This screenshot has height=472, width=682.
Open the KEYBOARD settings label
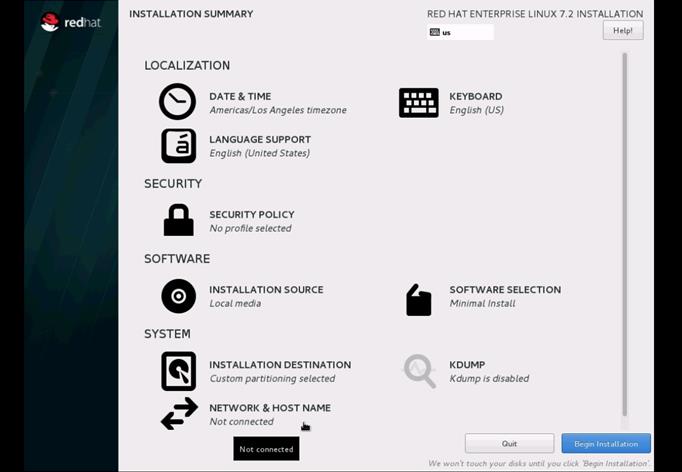476,96
